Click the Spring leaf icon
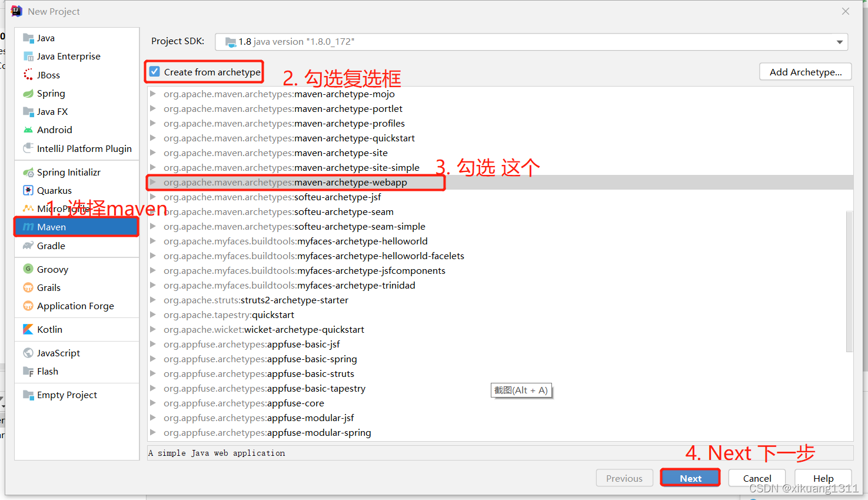 [x=28, y=93]
